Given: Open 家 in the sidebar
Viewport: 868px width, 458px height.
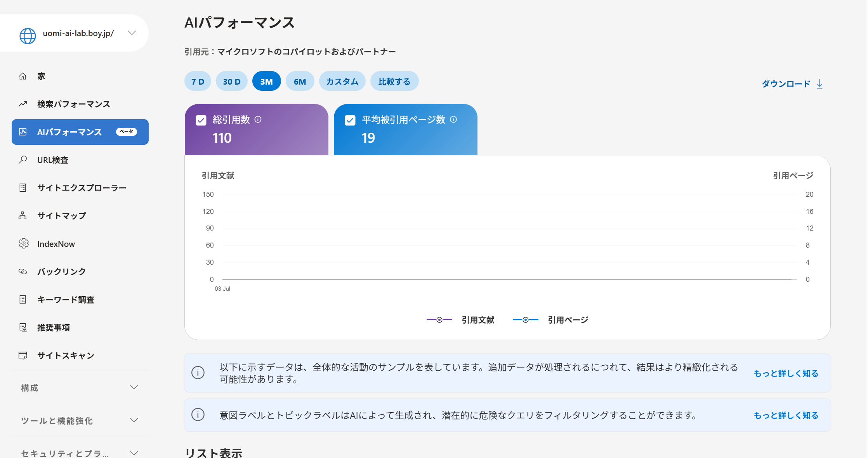Looking at the screenshot, I should [x=80, y=76].
